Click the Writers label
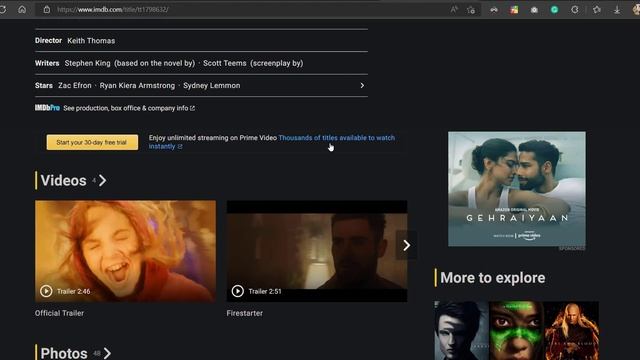This screenshot has width=640, height=360. tap(47, 63)
